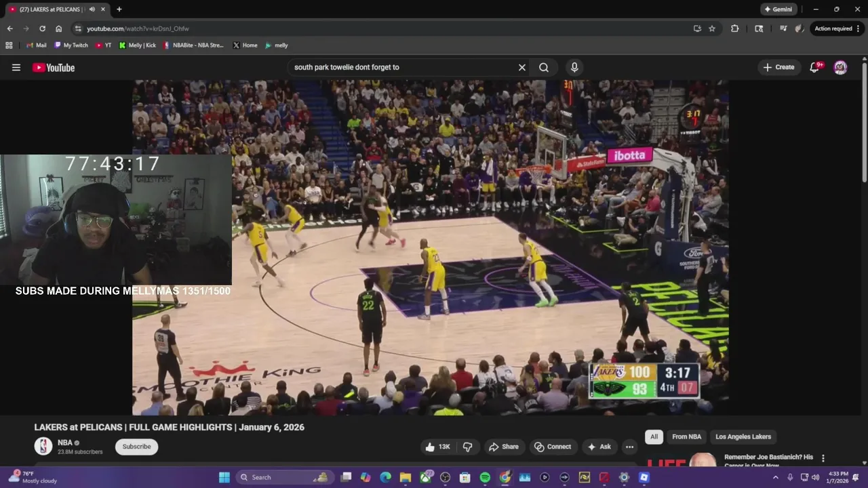Viewport: 868px width, 488px height.
Task: Show hidden system tray icons chevron
Action: tap(775, 477)
